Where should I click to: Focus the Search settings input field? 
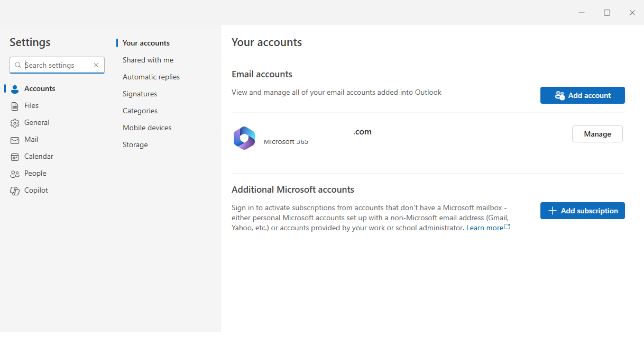(x=57, y=65)
